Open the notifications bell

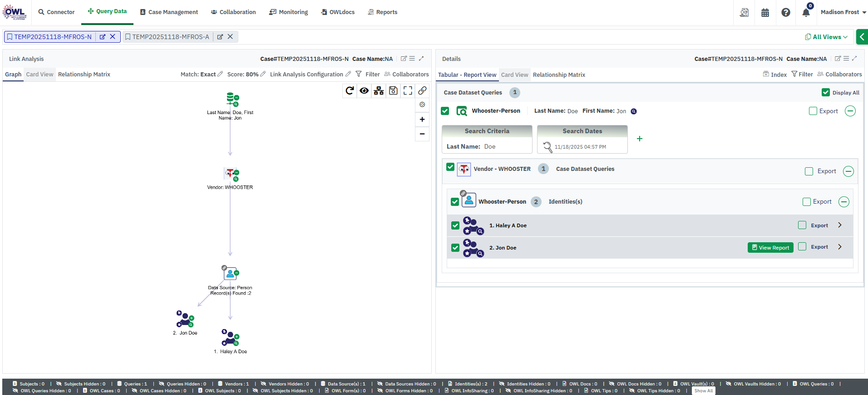[806, 12]
